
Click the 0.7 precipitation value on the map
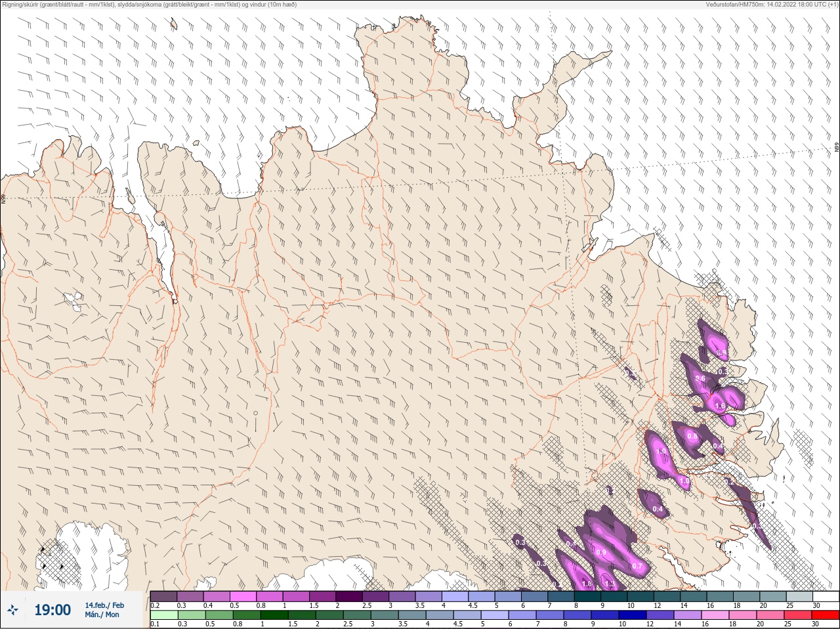pyautogui.click(x=637, y=567)
